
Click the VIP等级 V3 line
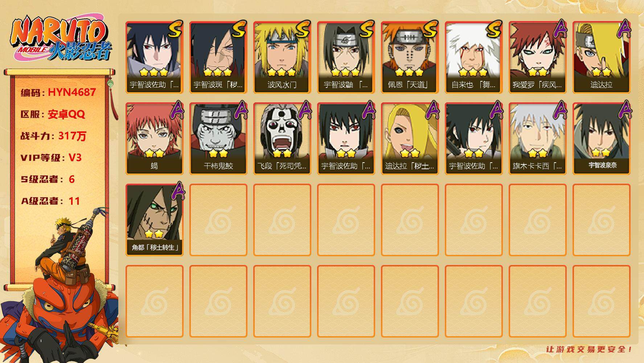[51, 158]
